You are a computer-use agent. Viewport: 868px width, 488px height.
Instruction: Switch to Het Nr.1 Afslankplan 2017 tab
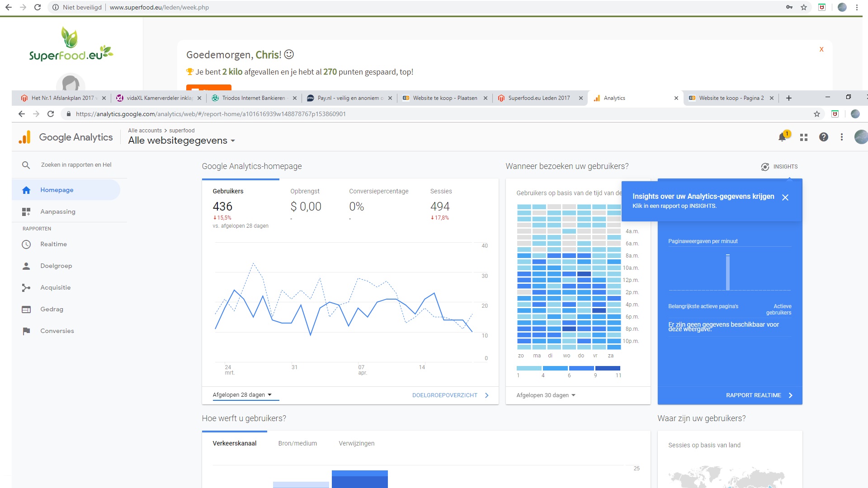[62, 98]
